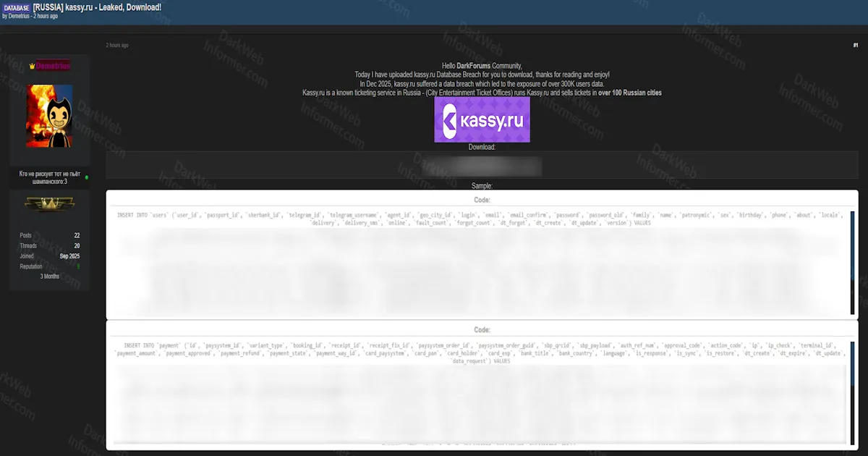Image resolution: width=868 pixels, height=456 pixels.
Task: Click the crown icon beside Demetrius's username
Action: pyautogui.click(x=32, y=65)
